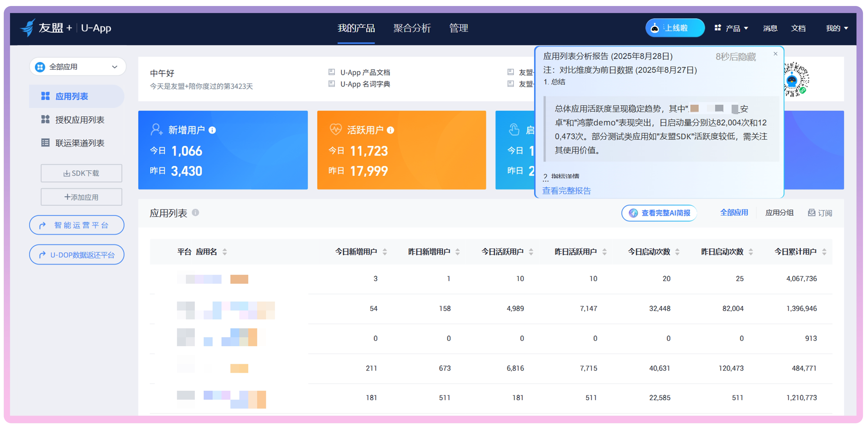Switch to 聚合分析 tab
This screenshot has height=430, width=868.
[x=412, y=28]
